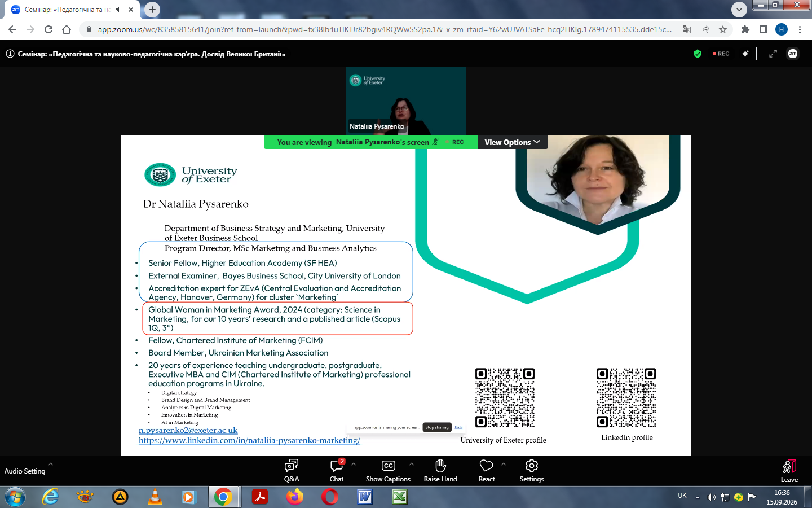Screen dimensions: 812x508
Task: Open Zoom Settings gear
Action: [531, 470]
